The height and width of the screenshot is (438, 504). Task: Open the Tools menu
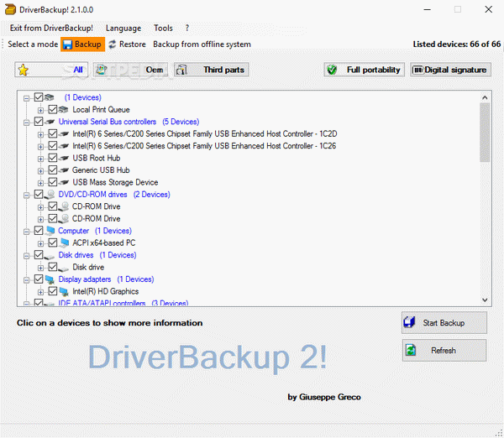pyautogui.click(x=163, y=29)
